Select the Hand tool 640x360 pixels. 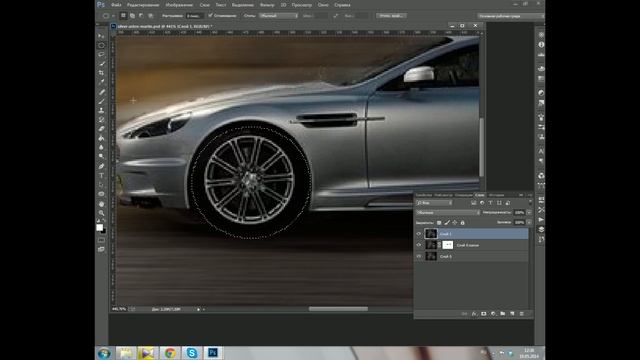pos(101,204)
